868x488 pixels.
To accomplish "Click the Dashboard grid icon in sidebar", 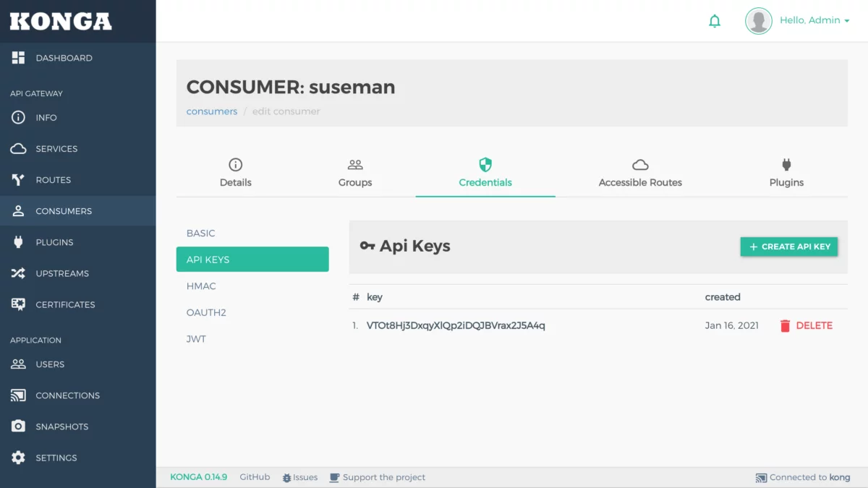I will tap(18, 58).
